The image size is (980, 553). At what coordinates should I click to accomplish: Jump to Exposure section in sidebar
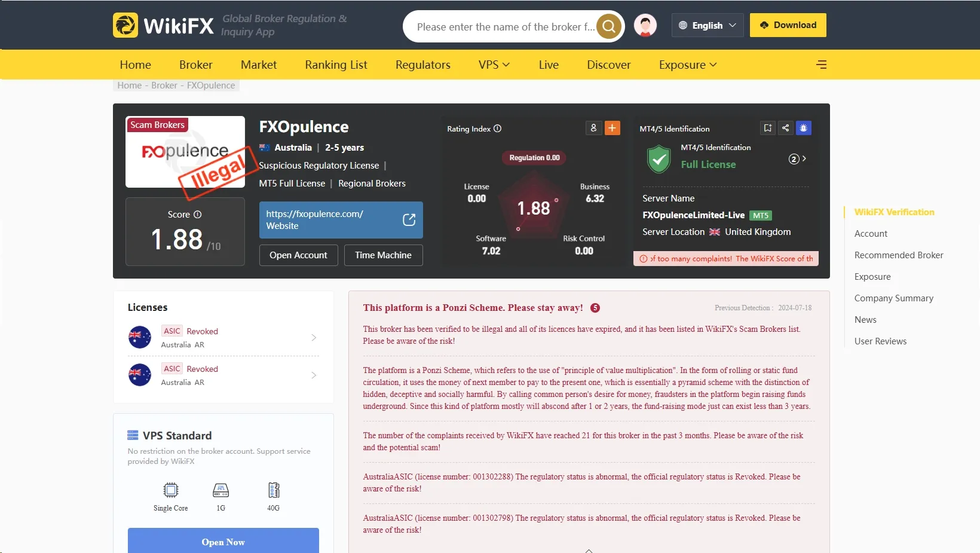click(872, 277)
